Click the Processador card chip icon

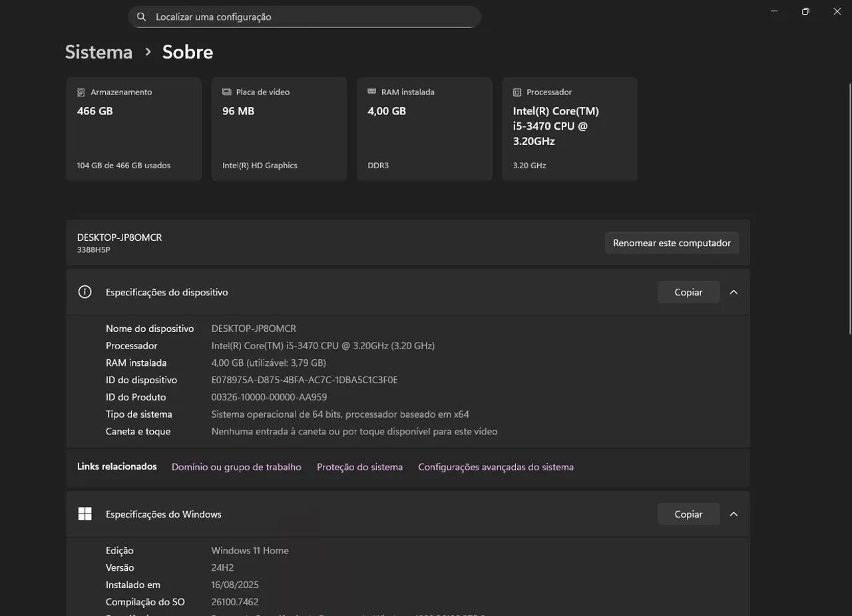point(517,92)
